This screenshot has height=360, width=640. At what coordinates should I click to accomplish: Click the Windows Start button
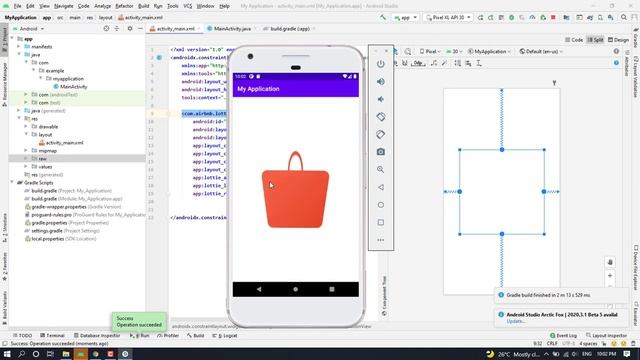click(7, 354)
